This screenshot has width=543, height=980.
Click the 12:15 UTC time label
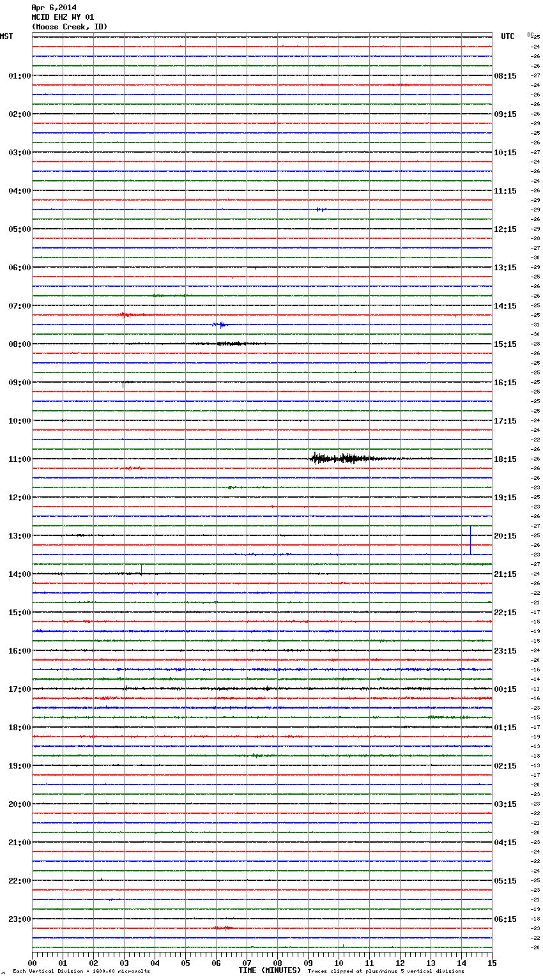[x=505, y=229]
